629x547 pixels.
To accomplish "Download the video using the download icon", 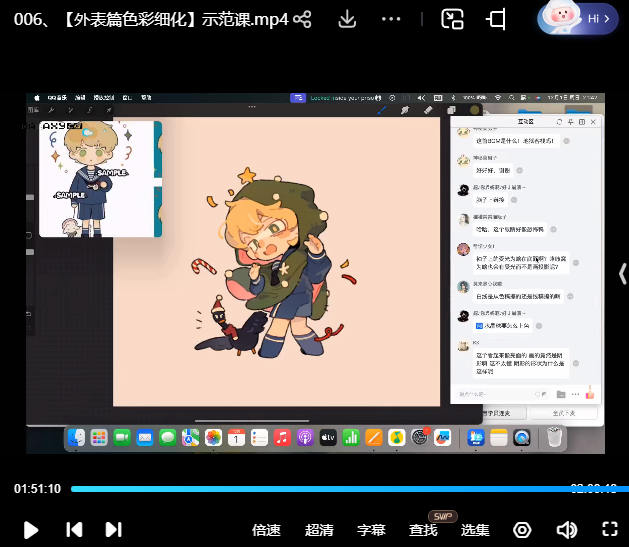I will (x=347, y=19).
